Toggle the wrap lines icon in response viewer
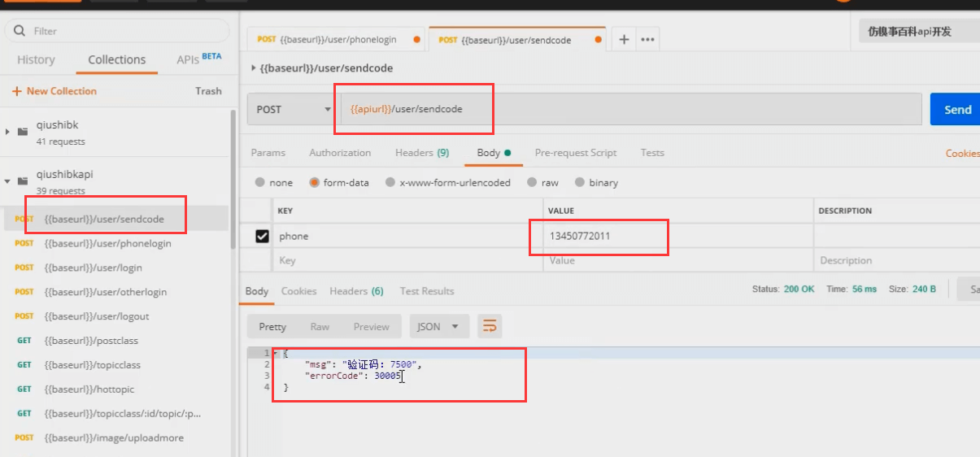The image size is (980, 457). (490, 326)
